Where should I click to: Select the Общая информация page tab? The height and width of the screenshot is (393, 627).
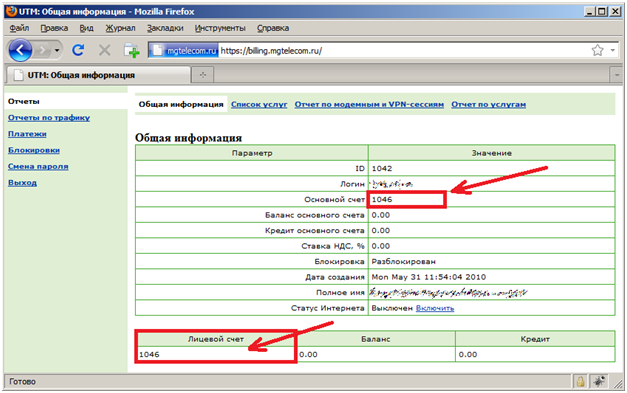[x=181, y=104]
